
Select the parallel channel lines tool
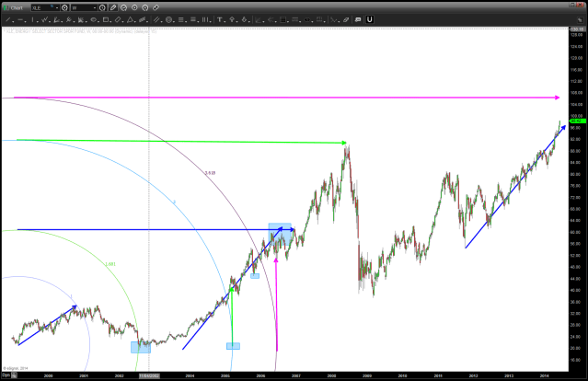pyautogui.click(x=156, y=19)
